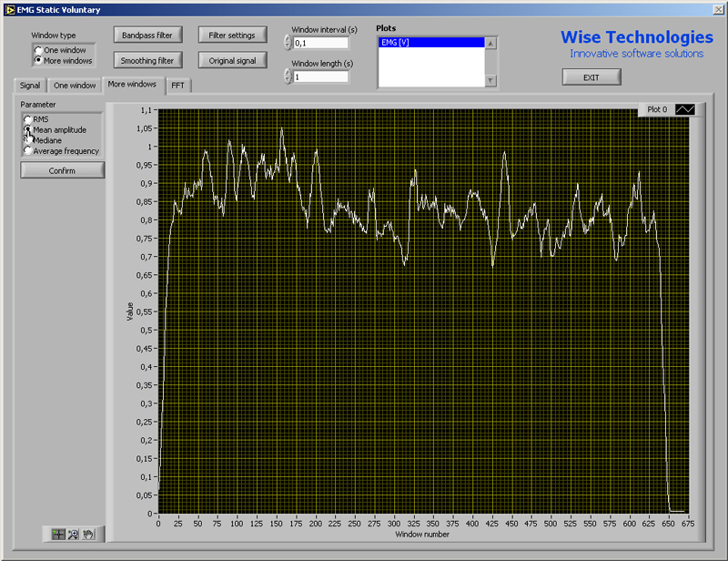
Task: Choose Average frequency parameter
Action: pyautogui.click(x=28, y=150)
